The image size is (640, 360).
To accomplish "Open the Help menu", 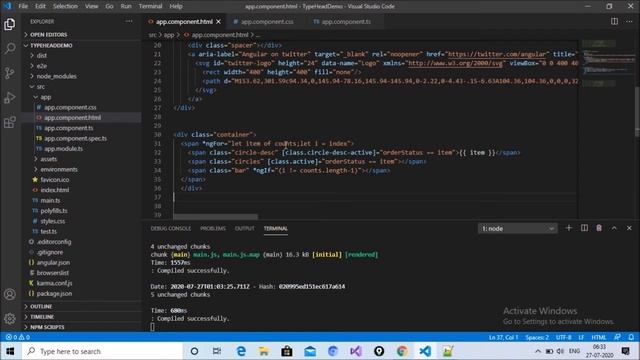I will [176, 6].
